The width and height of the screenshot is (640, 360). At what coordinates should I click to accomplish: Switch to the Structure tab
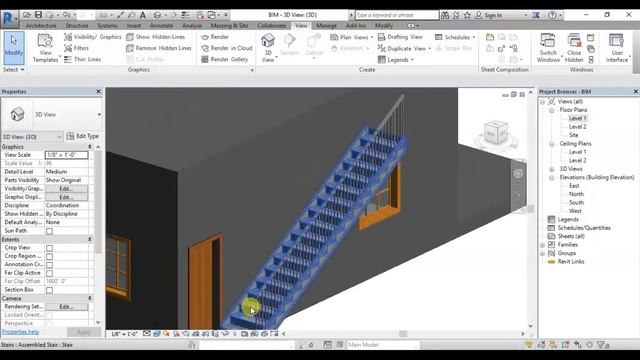[77, 25]
